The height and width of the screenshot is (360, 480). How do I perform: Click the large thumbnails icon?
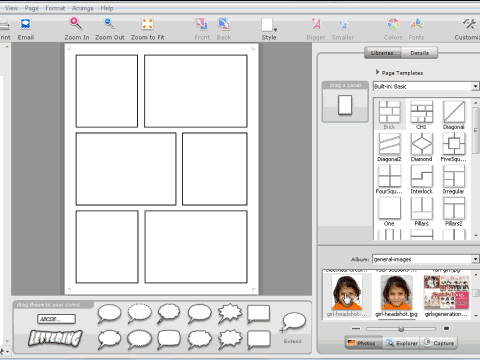pos(446,329)
